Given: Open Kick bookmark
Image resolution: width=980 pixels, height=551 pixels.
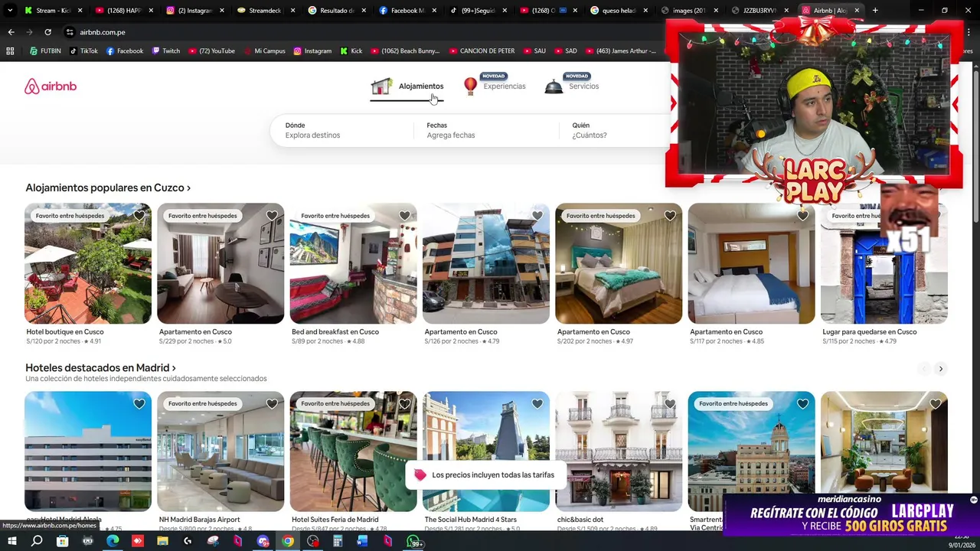Looking at the screenshot, I should click(x=351, y=51).
